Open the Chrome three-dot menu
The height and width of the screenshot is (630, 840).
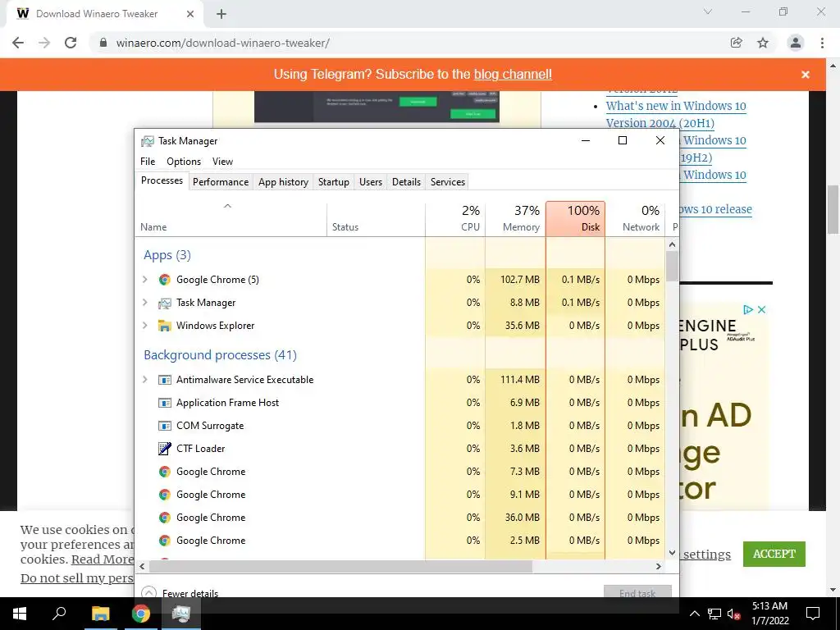822,43
